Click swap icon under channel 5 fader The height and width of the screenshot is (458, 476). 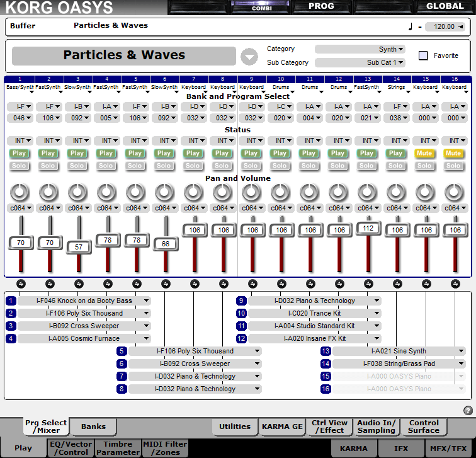(x=137, y=284)
